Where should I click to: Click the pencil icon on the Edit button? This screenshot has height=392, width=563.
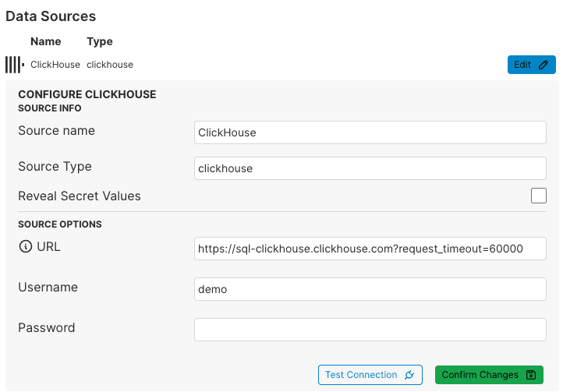pyautogui.click(x=544, y=65)
